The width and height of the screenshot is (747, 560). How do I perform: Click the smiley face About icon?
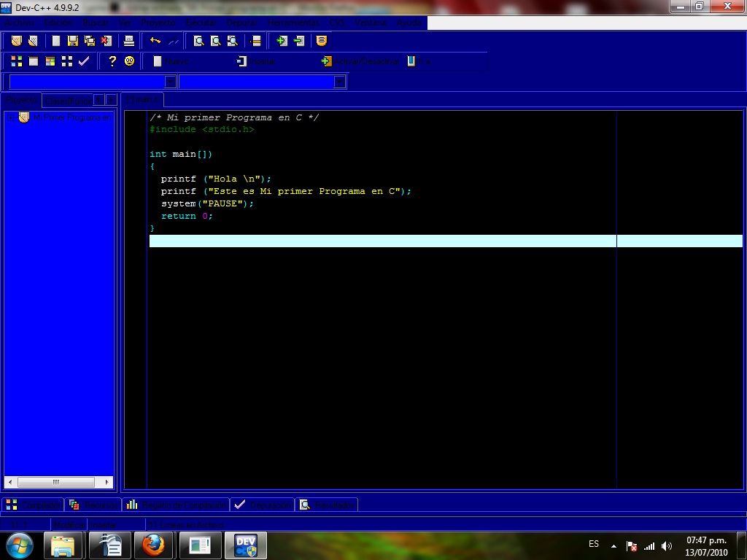tap(129, 61)
